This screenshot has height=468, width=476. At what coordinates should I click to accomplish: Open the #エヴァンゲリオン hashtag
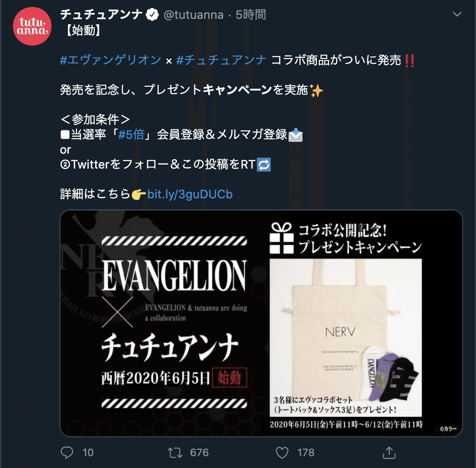click(111, 60)
